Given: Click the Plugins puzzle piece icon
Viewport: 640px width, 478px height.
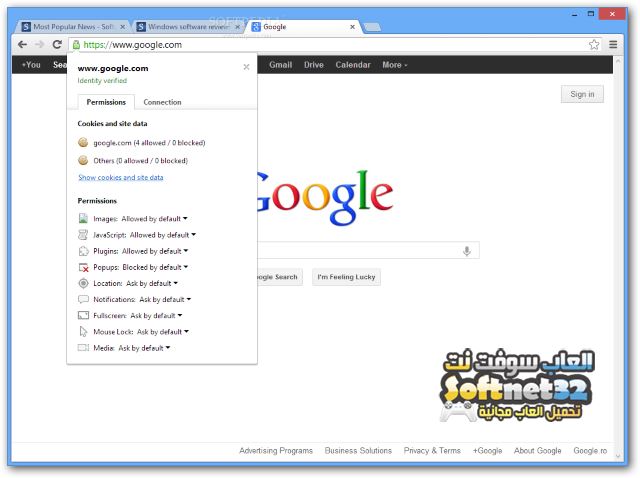Looking at the screenshot, I should click(x=83, y=251).
